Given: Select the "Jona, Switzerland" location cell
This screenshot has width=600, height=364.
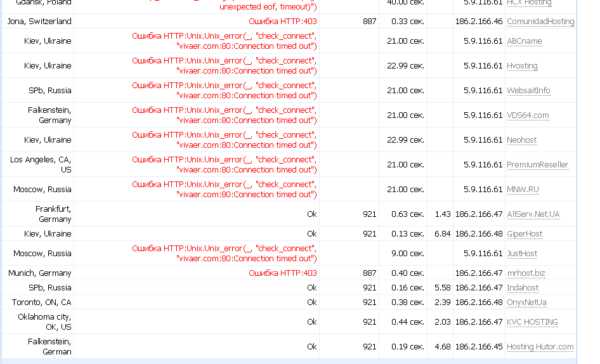Looking at the screenshot, I should click(39, 22).
